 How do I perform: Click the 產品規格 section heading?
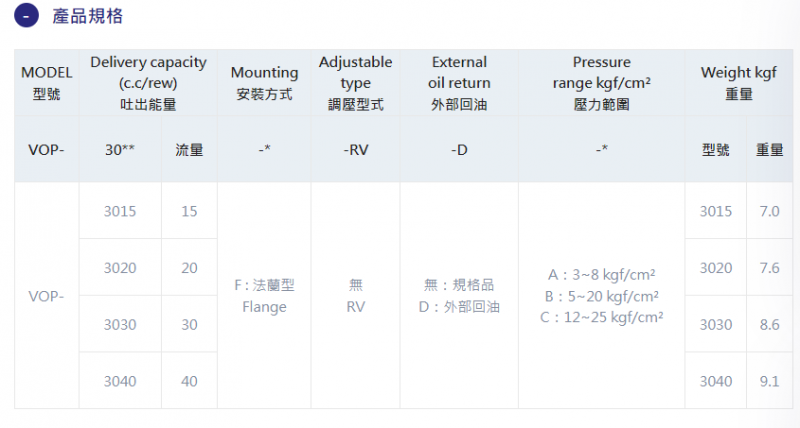(87, 16)
